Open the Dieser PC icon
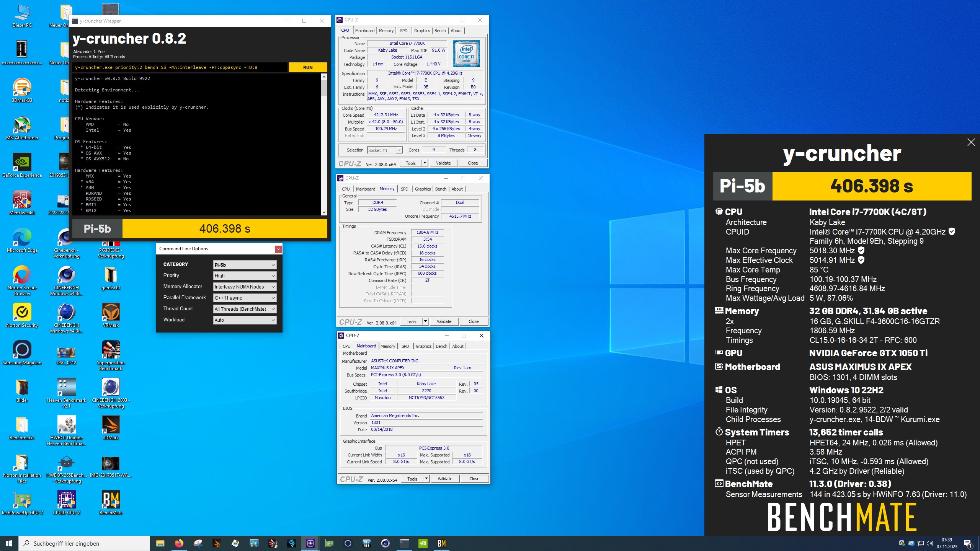 pos(22,16)
